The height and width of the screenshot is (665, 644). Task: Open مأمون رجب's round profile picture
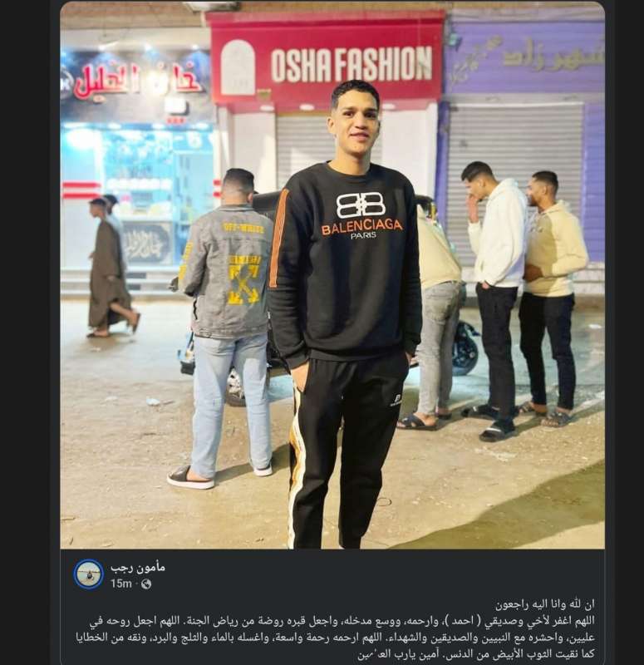point(88,574)
